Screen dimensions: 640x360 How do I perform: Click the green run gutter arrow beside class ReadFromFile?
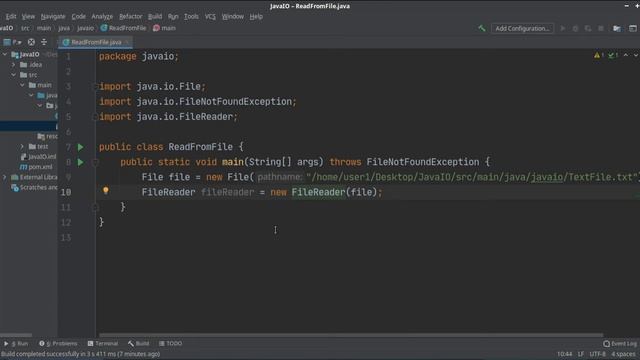point(80,147)
